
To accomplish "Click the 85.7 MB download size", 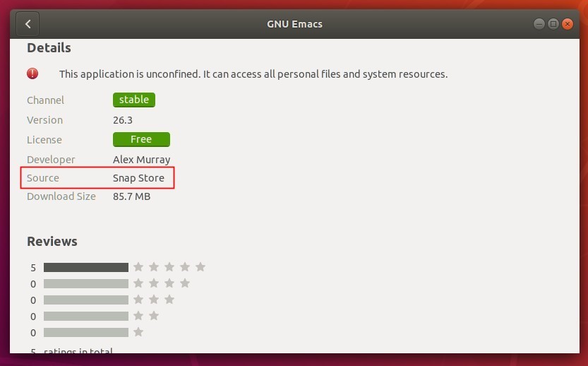I will point(131,196).
